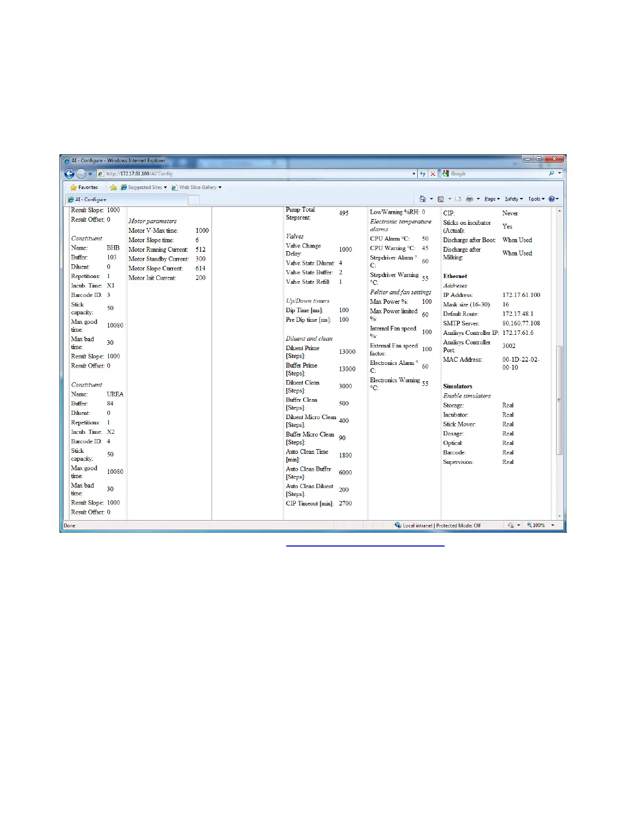Viewport: 644px width, 834px height.
Task: Go back with the browser Back arrow
Action: [x=69, y=174]
